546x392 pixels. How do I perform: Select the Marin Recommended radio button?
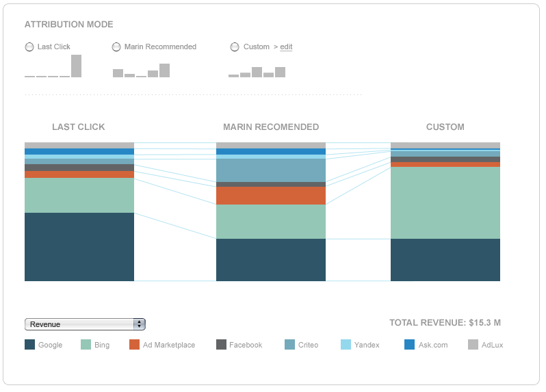pos(117,47)
